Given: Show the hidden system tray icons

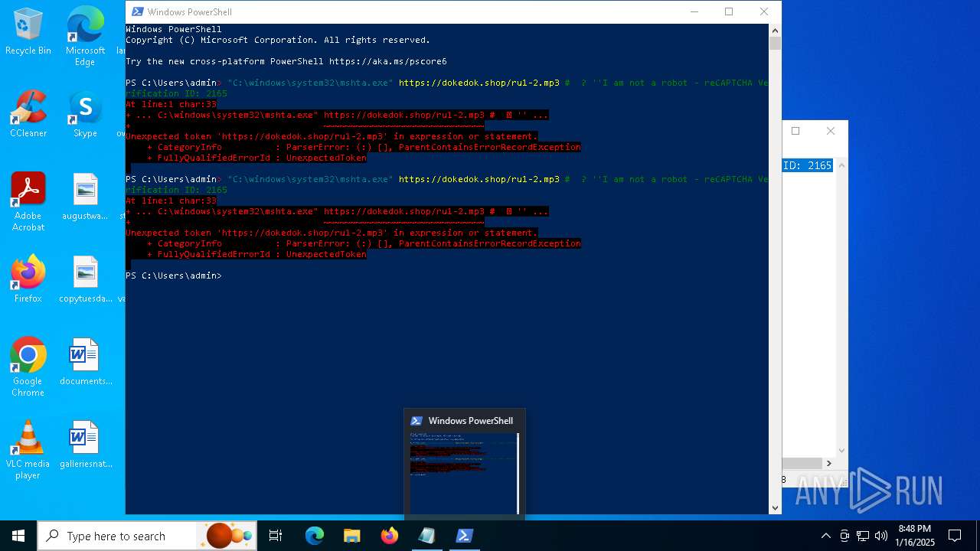Looking at the screenshot, I should pyautogui.click(x=825, y=536).
